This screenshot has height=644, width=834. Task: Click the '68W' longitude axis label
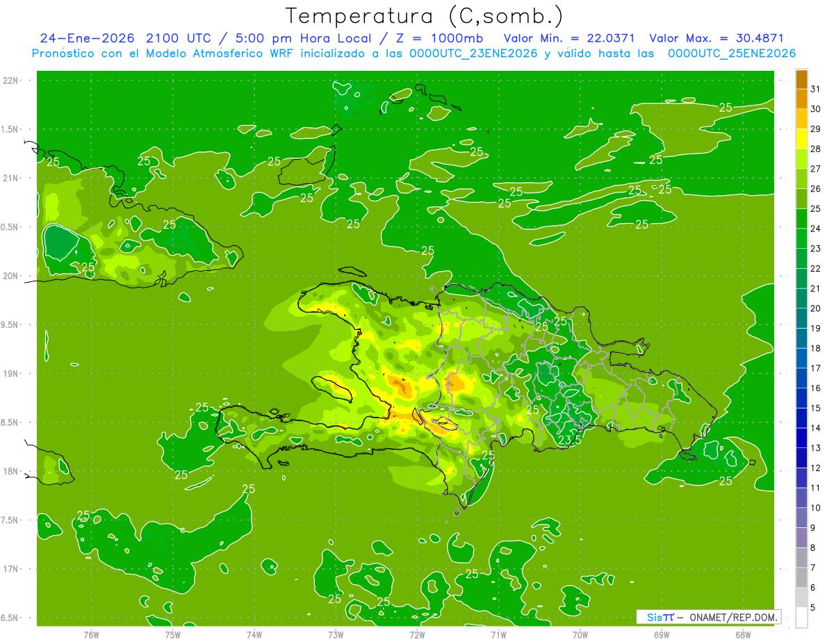point(743,634)
